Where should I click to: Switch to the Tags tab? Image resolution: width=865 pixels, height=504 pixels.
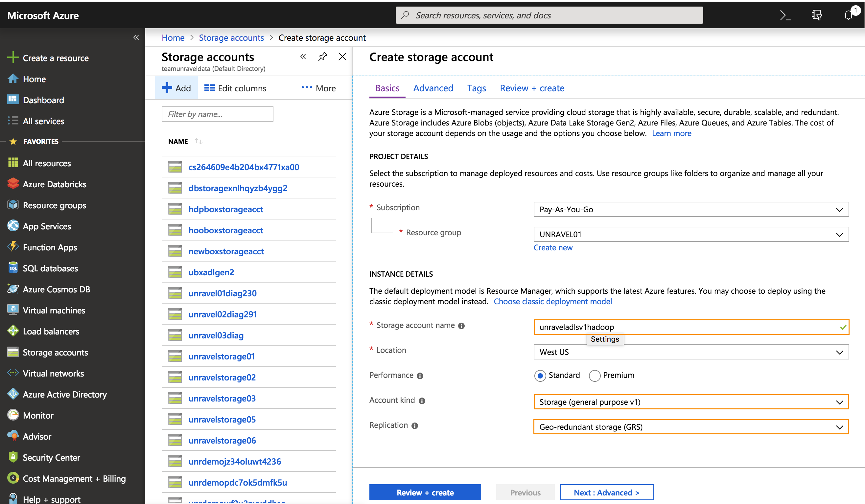click(477, 88)
